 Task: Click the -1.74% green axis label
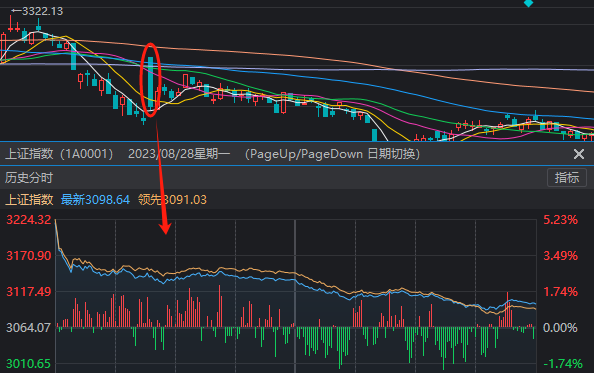click(563, 364)
